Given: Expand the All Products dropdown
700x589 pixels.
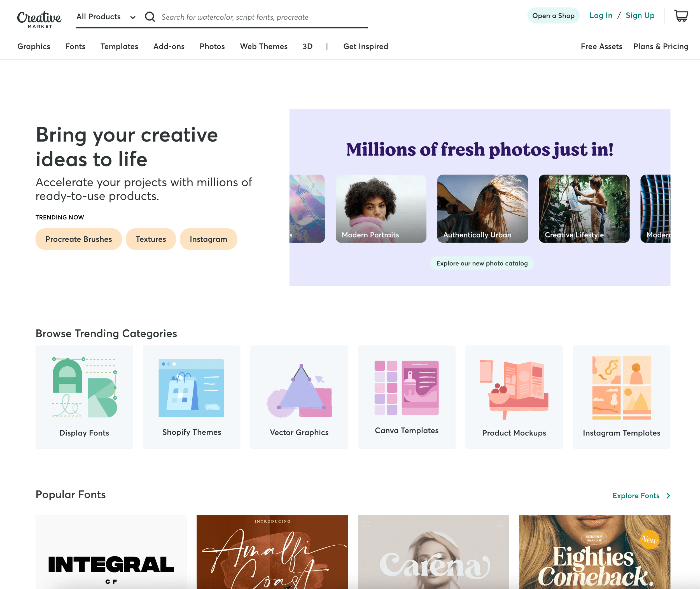Looking at the screenshot, I should tap(106, 17).
